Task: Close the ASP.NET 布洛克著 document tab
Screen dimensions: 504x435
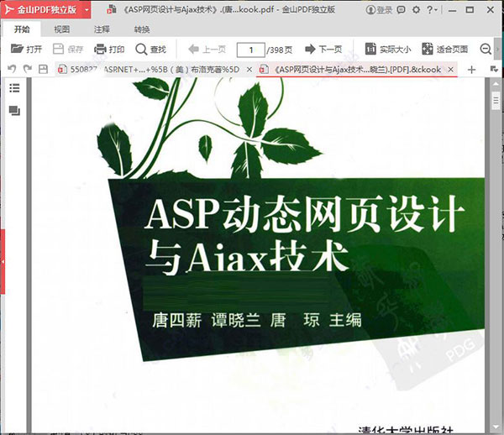Action: coord(249,70)
